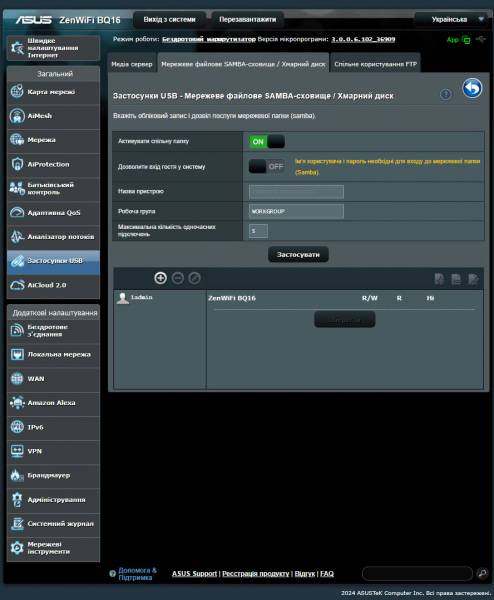Add a new Samba user account
494x600 pixels.
click(160, 278)
